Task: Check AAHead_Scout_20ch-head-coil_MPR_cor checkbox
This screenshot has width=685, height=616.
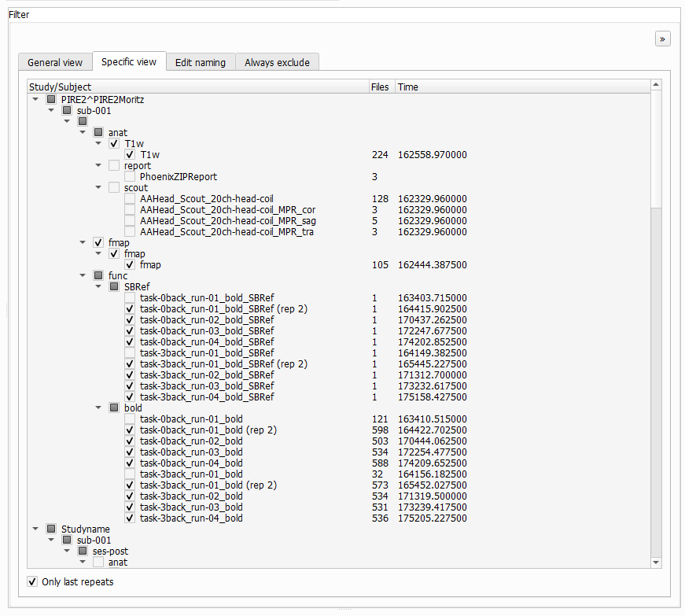Action: tap(130, 210)
